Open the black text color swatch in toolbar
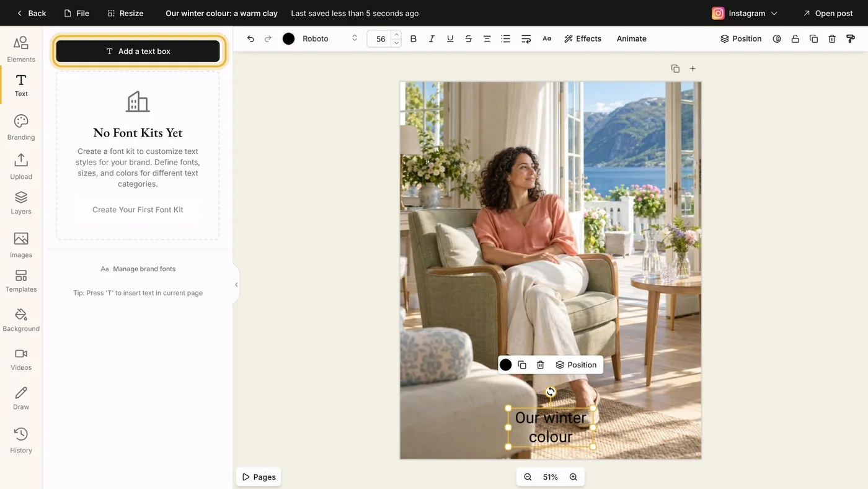 coord(288,38)
